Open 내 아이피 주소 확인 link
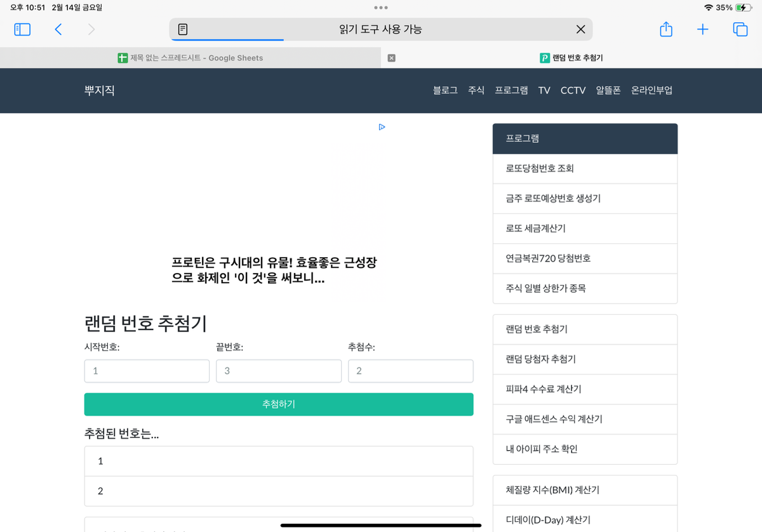 pyautogui.click(x=542, y=449)
